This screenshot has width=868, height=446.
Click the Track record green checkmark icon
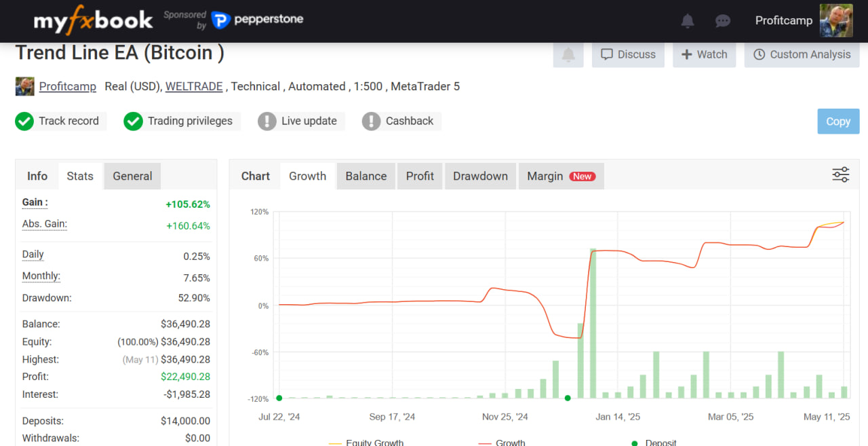(24, 122)
